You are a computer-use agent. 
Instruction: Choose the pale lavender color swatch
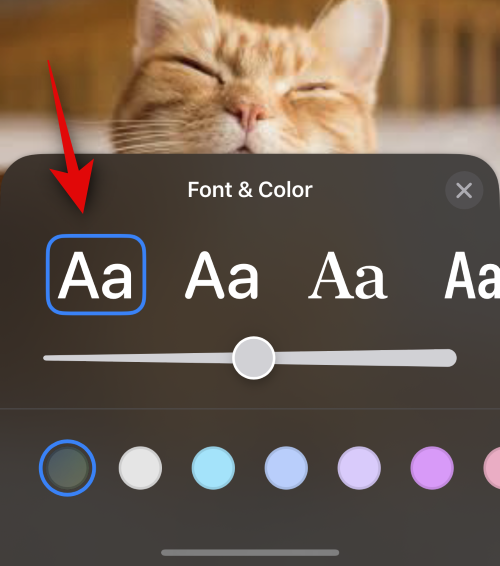[x=359, y=468]
